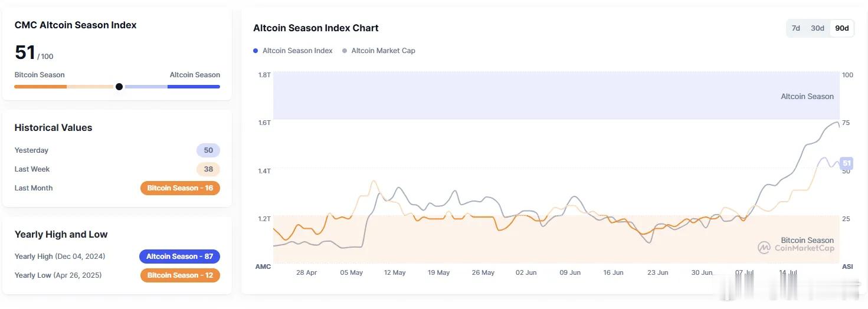
Task: Click Last Week's value badge showing 38
Action: pyautogui.click(x=208, y=169)
